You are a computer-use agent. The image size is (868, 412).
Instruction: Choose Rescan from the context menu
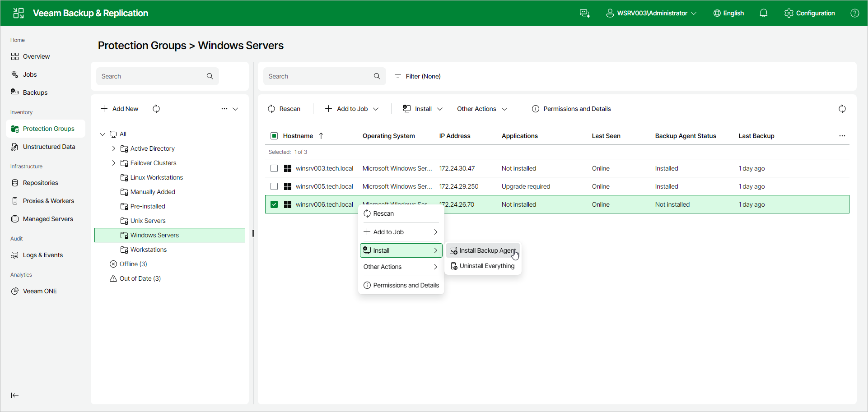pos(401,213)
